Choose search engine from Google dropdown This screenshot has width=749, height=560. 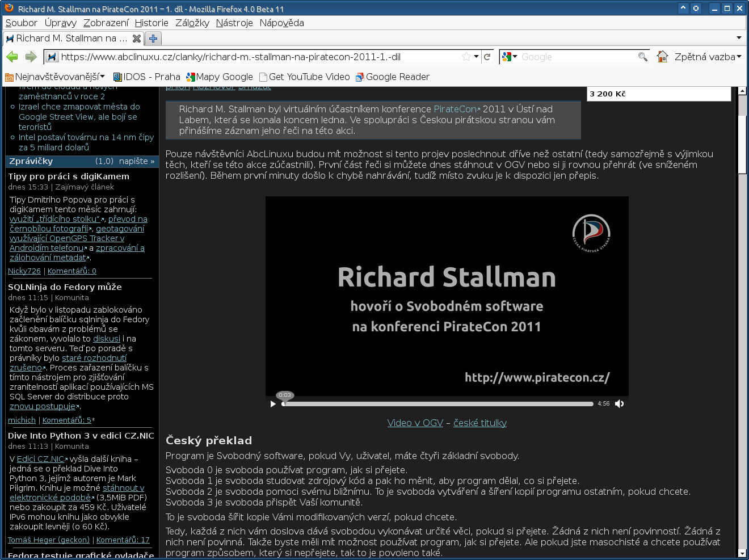510,57
